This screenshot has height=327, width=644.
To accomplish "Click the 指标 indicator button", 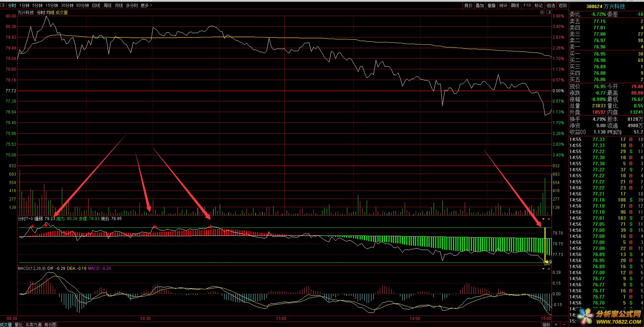I will pyautogui.click(x=546, y=324).
